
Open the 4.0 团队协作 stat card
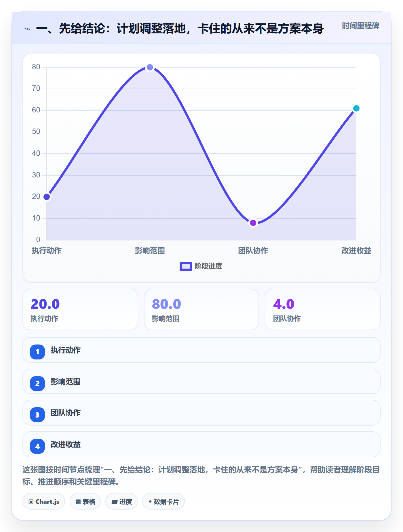(323, 309)
